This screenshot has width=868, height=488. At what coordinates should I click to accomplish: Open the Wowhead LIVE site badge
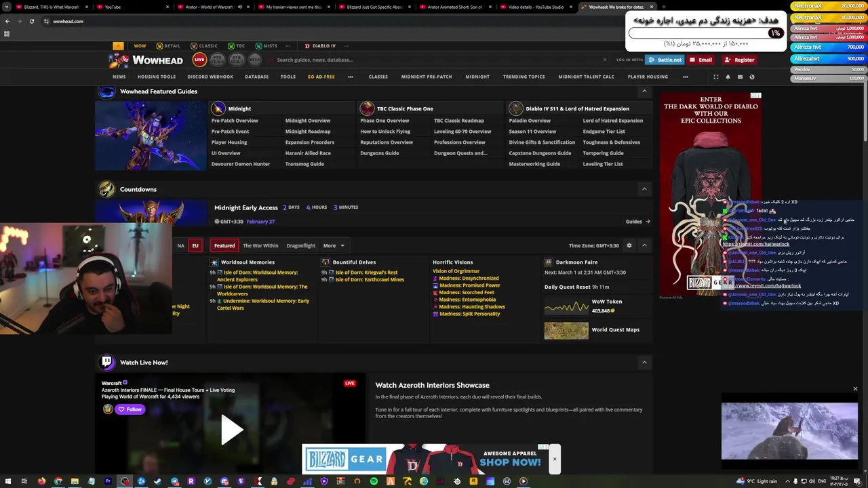[x=199, y=60]
